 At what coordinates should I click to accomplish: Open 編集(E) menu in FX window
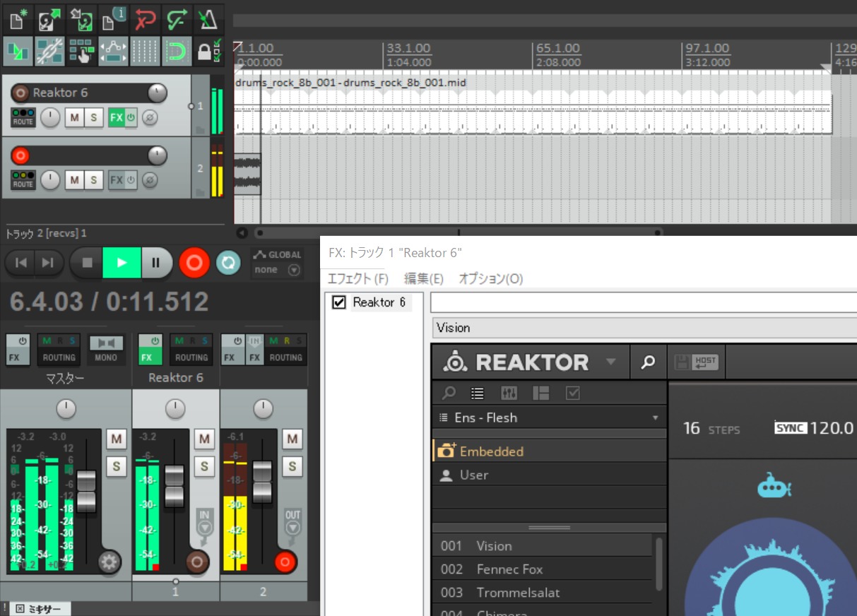(423, 278)
